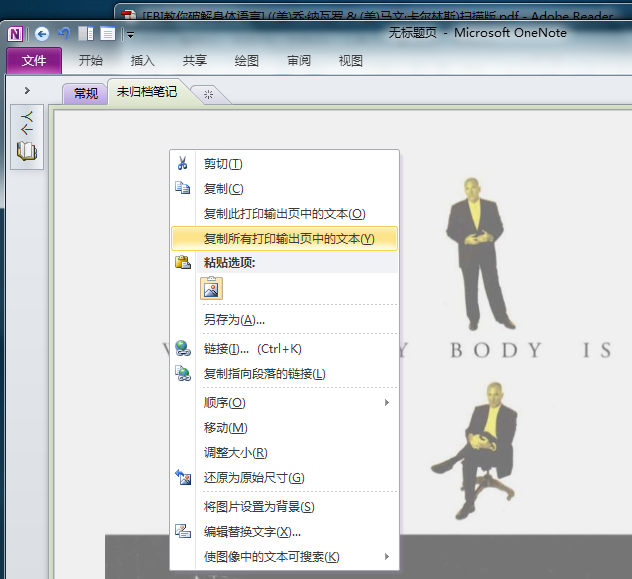Expand the notebook navigation pane chevron
The image size is (632, 579).
(27, 90)
